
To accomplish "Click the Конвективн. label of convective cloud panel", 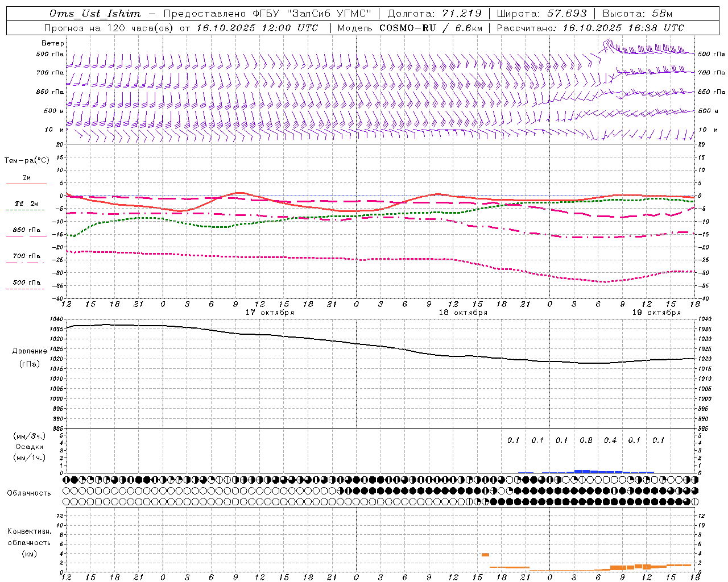I will 30,531.
